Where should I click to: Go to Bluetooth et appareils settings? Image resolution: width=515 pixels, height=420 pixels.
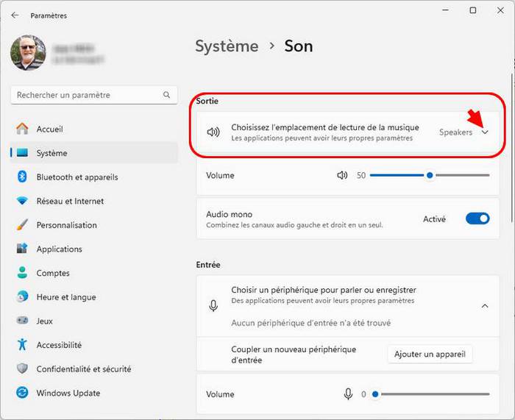point(94,177)
